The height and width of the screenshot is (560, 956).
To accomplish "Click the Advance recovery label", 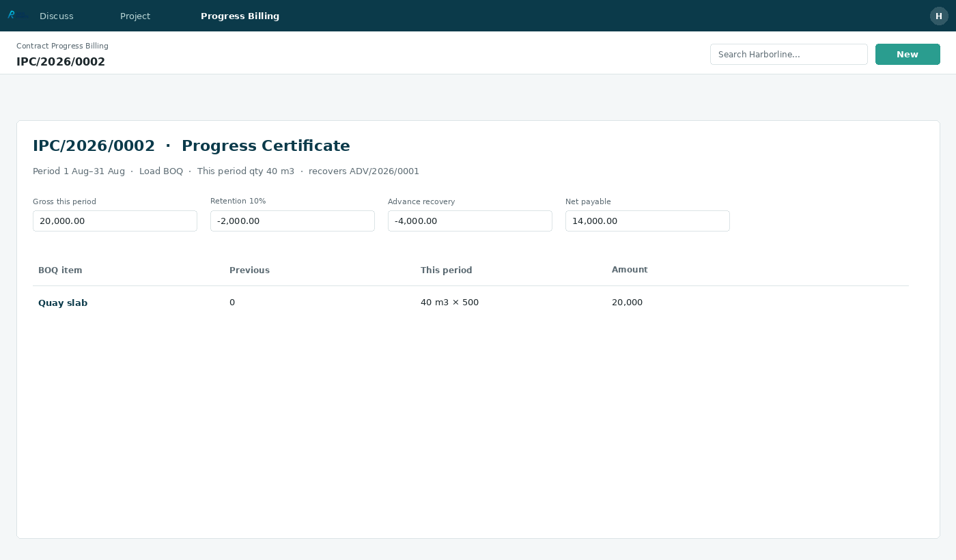I will pos(421,201).
